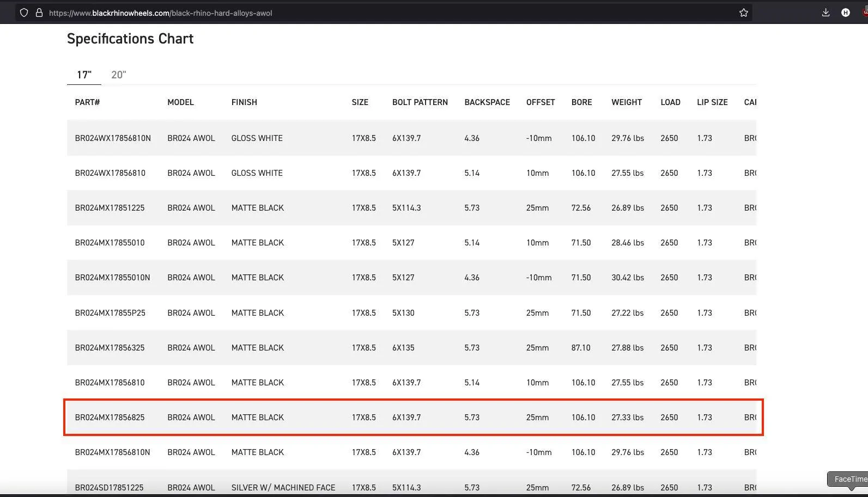Select part number BR024MX17856325

click(x=110, y=348)
